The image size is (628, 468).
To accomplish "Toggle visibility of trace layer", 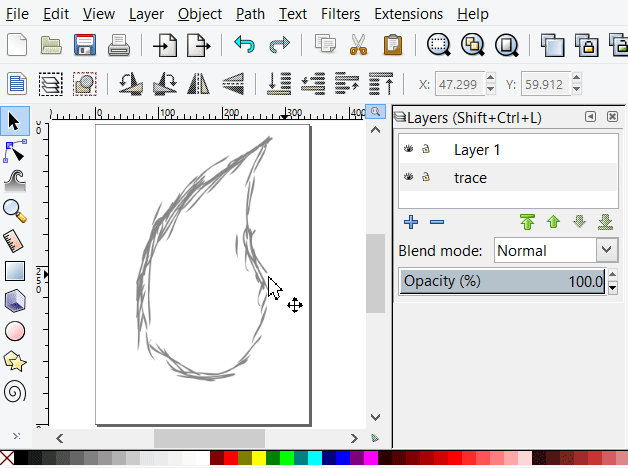I will [x=408, y=177].
